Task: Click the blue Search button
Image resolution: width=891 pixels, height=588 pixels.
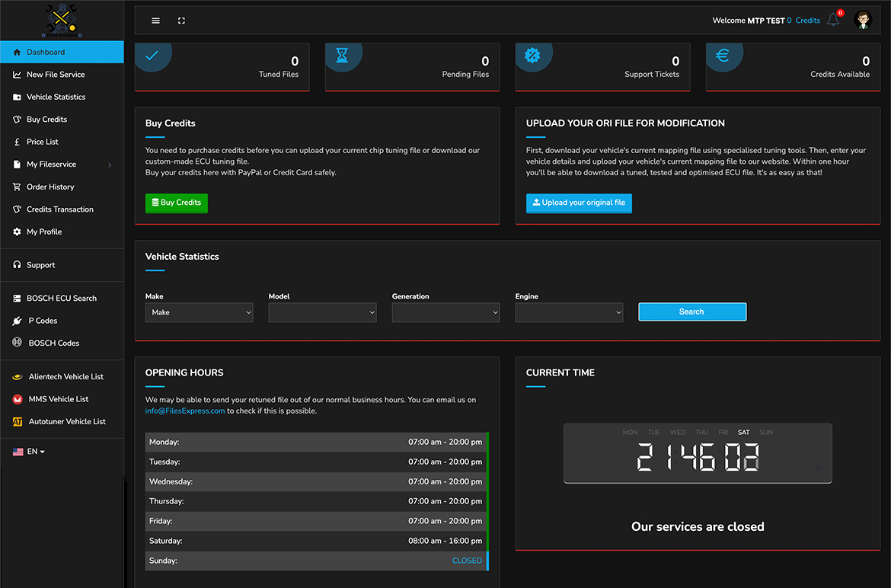Action: (691, 312)
